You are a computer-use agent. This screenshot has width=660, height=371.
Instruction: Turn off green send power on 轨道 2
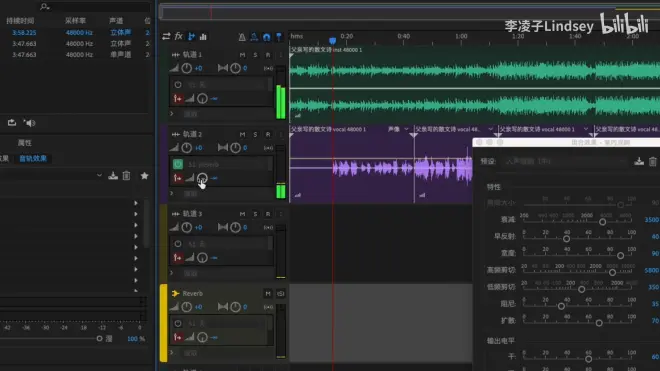178,164
